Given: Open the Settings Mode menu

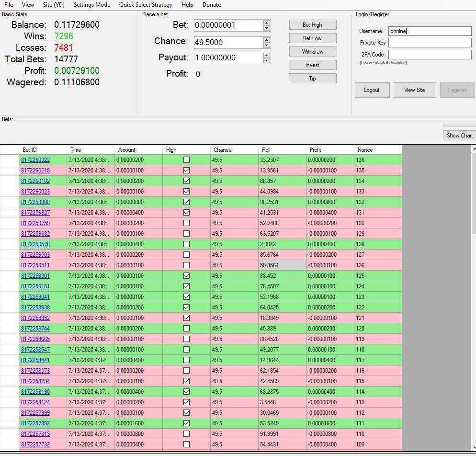Looking at the screenshot, I should pos(91,5).
